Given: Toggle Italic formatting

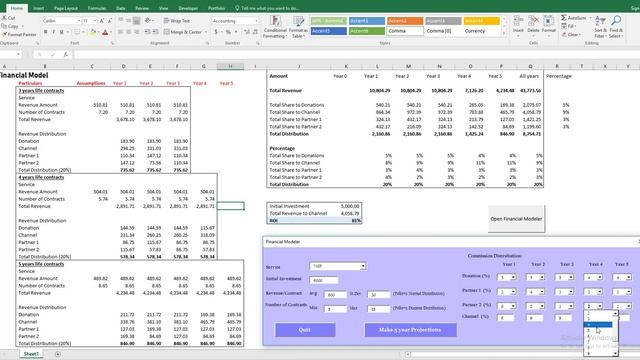Looking at the screenshot, I should tap(53, 32).
